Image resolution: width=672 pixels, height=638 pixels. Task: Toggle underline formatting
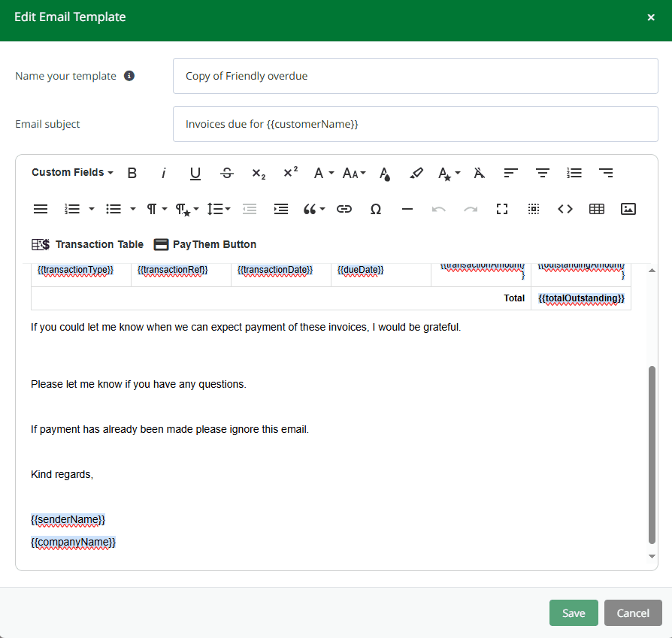coord(195,173)
